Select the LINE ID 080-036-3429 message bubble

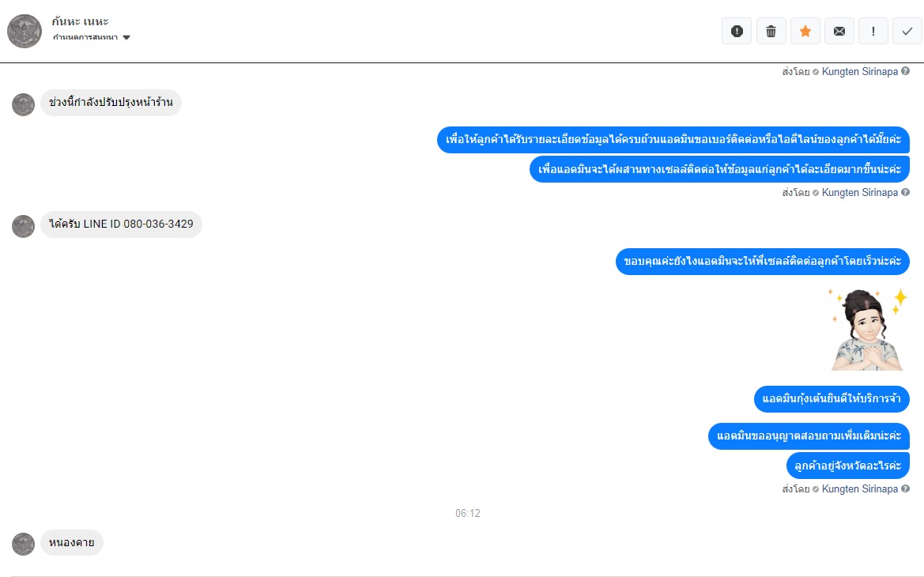pyautogui.click(x=122, y=224)
